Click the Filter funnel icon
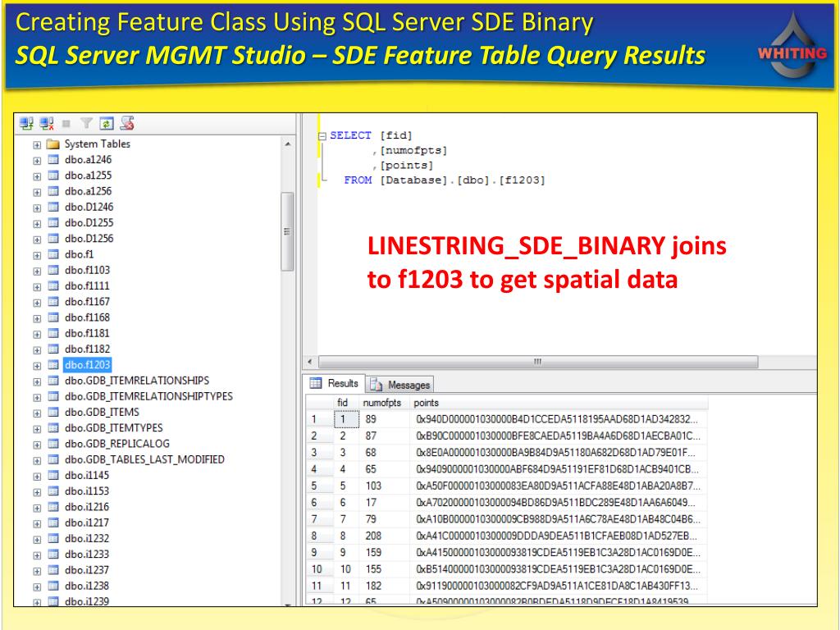 86,124
